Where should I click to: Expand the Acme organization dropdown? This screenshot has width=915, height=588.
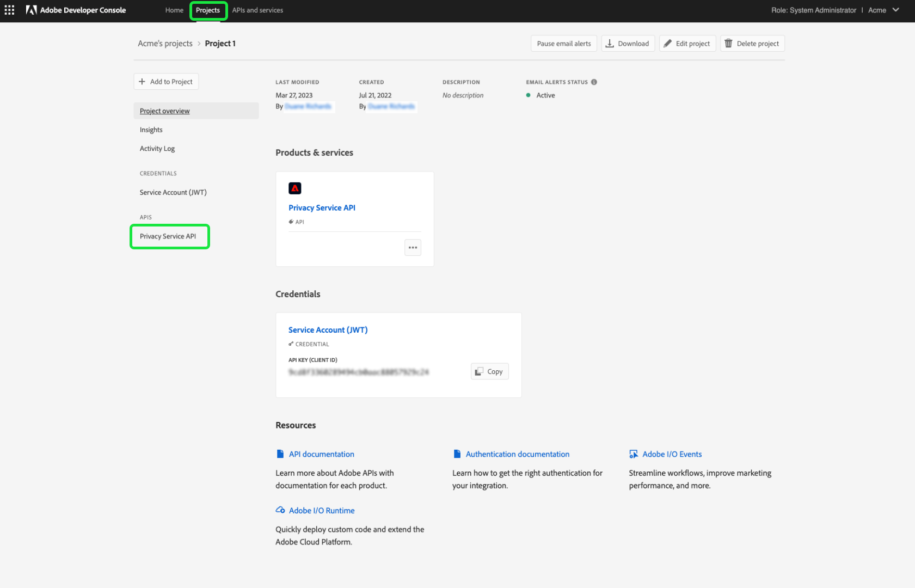click(x=884, y=10)
